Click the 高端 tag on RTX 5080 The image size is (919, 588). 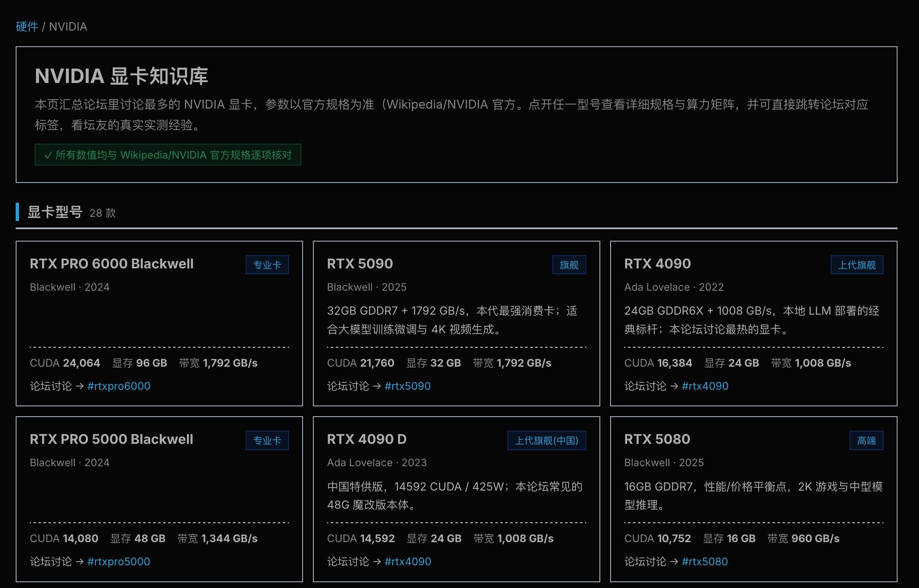click(x=867, y=440)
